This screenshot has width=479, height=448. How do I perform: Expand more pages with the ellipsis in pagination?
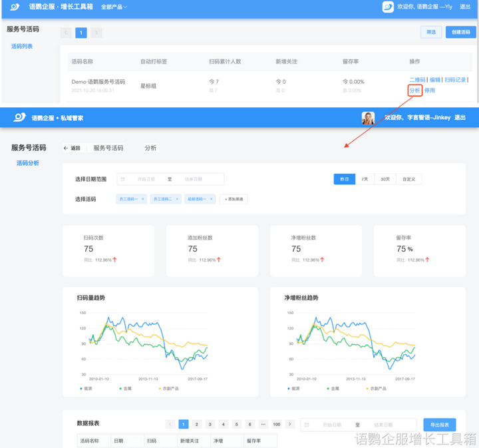263,424
